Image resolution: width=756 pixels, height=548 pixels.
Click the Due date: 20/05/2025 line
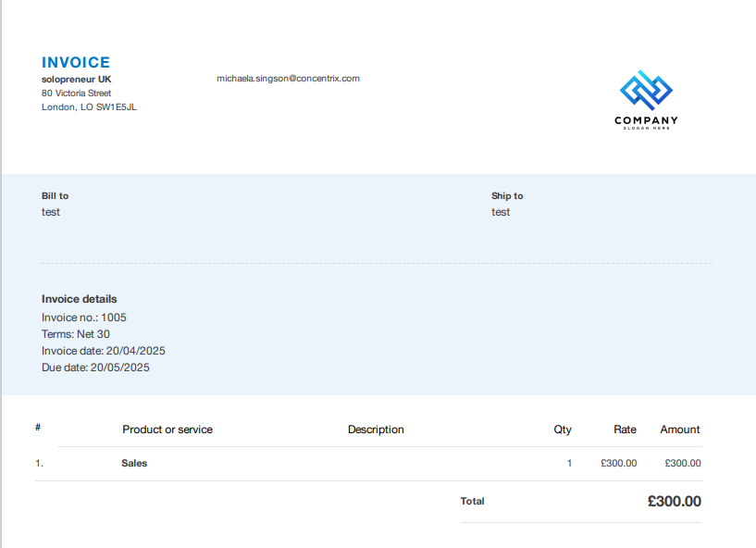pos(95,367)
